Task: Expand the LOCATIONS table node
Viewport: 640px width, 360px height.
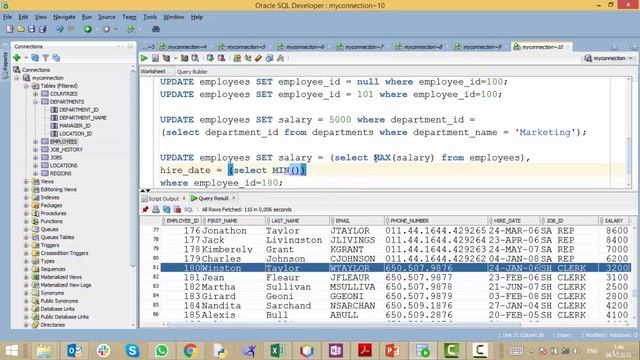Action: [x=36, y=166]
